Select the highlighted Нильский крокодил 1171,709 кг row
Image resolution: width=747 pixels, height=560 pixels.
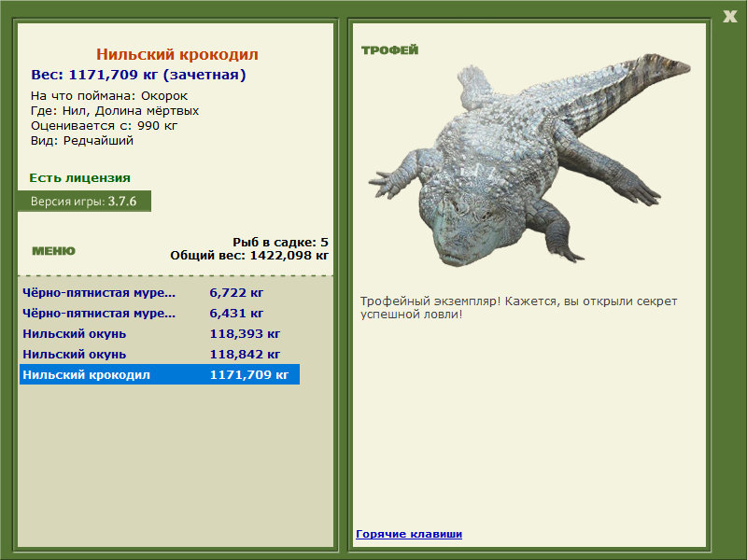tap(160, 375)
